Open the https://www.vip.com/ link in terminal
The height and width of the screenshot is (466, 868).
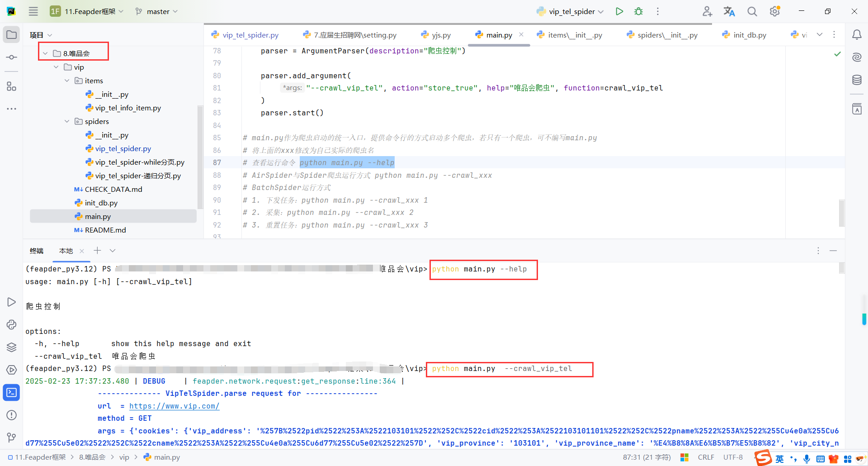click(174, 406)
